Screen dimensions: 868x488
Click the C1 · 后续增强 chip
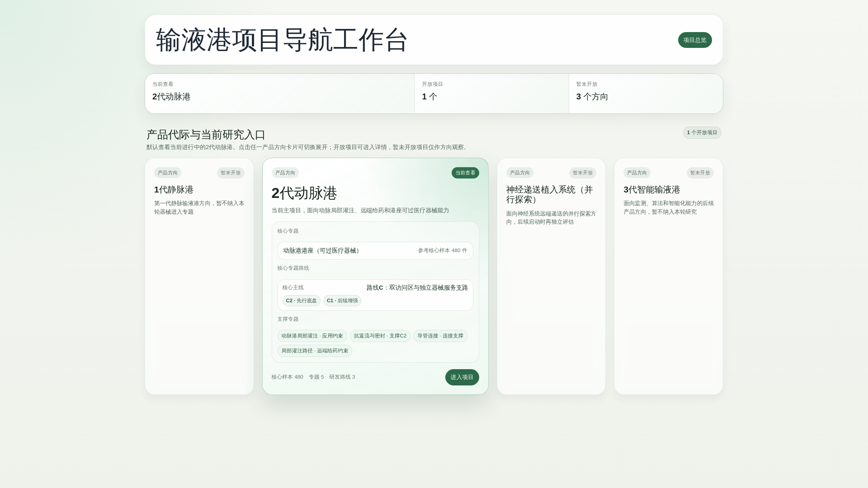click(342, 301)
